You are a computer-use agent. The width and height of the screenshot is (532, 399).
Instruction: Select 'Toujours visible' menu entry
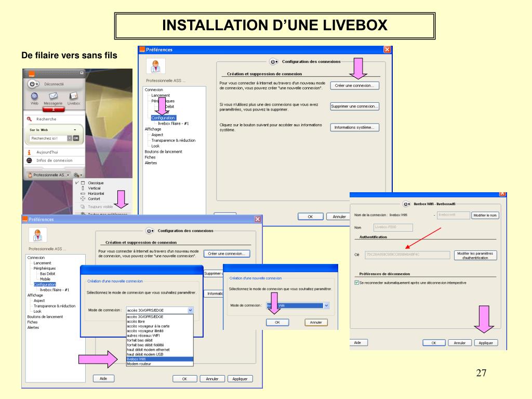click(100, 207)
